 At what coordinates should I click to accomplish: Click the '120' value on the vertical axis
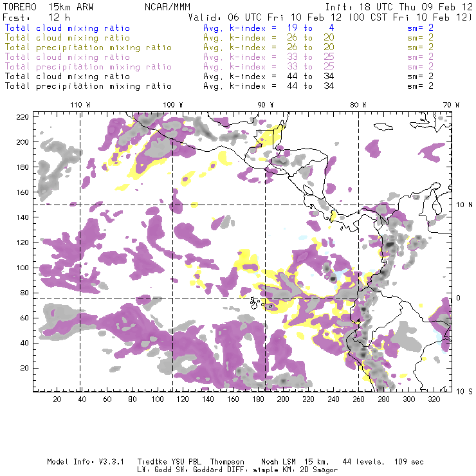click(x=23, y=243)
